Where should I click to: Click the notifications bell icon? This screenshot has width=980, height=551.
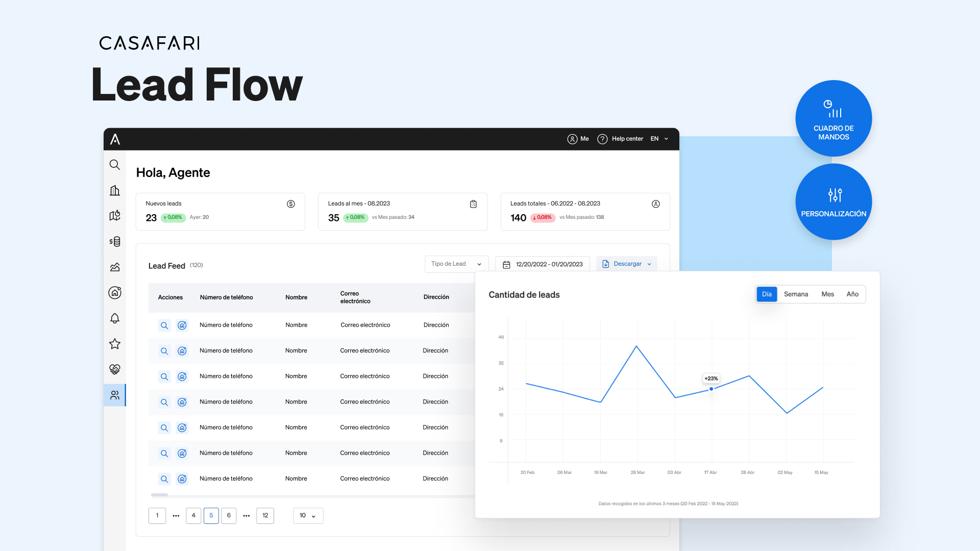pos(115,318)
